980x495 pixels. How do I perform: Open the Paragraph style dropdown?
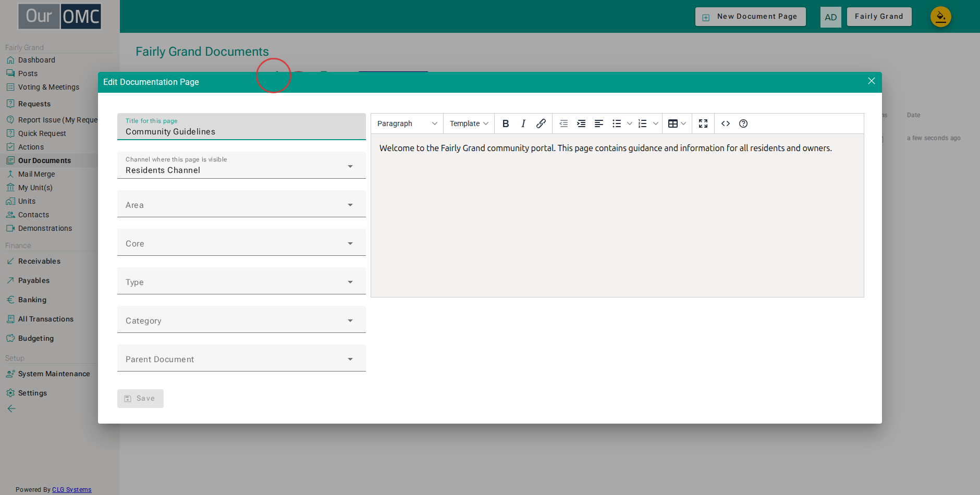407,123
